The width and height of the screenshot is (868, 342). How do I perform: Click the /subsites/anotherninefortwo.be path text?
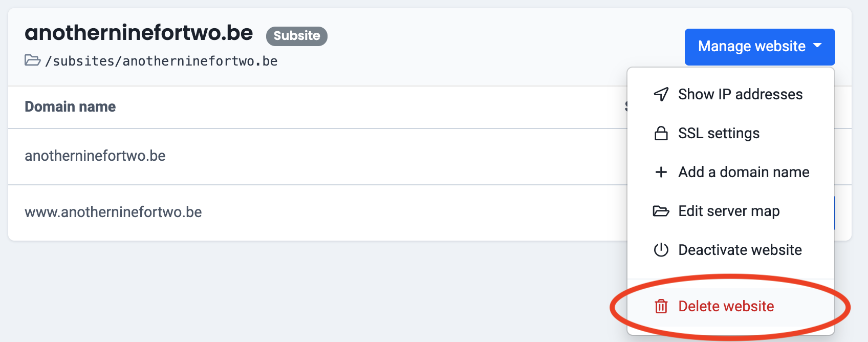coord(161,61)
